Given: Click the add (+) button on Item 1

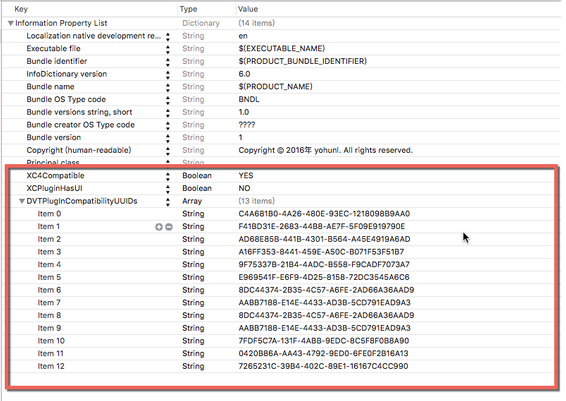Looking at the screenshot, I should coord(158,227).
